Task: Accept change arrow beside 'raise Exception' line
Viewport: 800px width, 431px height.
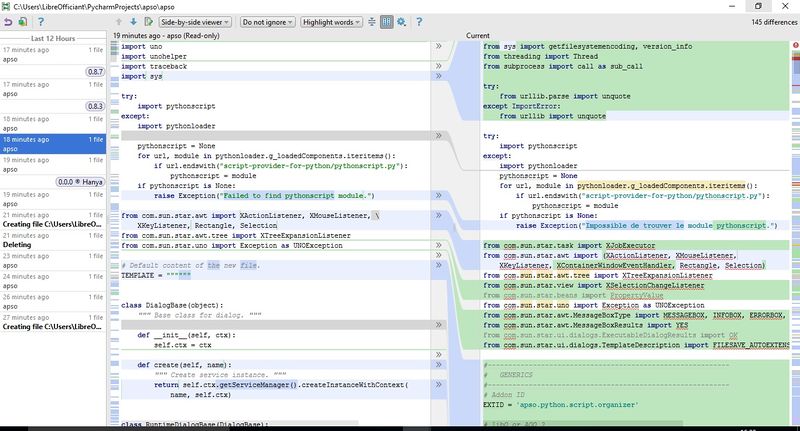Action: [438, 195]
